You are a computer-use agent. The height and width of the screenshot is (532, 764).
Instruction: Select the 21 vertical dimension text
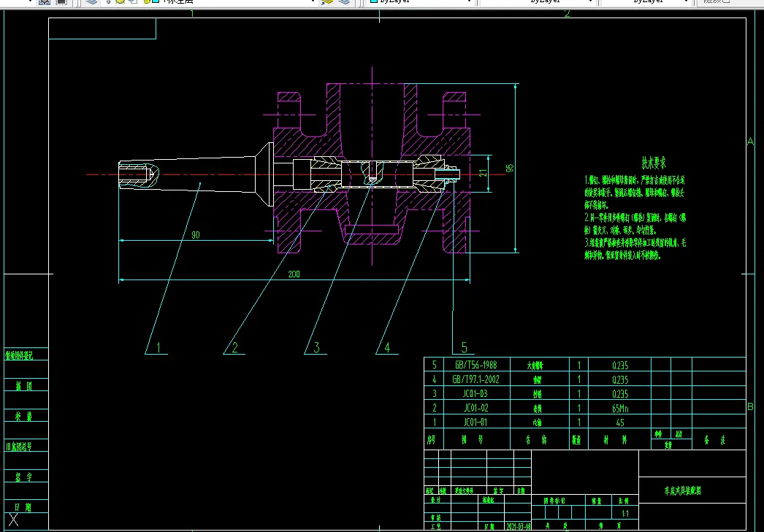pos(483,173)
